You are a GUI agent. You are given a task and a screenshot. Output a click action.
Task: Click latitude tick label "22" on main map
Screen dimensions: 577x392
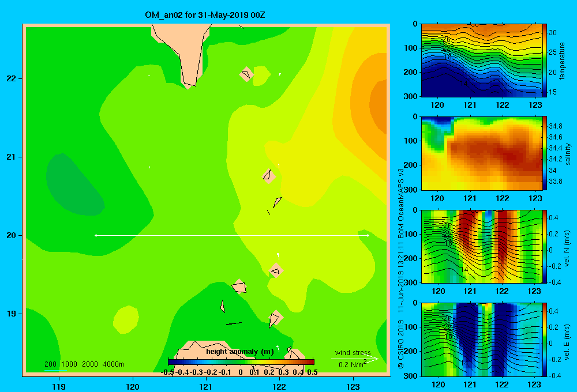(x=11, y=78)
